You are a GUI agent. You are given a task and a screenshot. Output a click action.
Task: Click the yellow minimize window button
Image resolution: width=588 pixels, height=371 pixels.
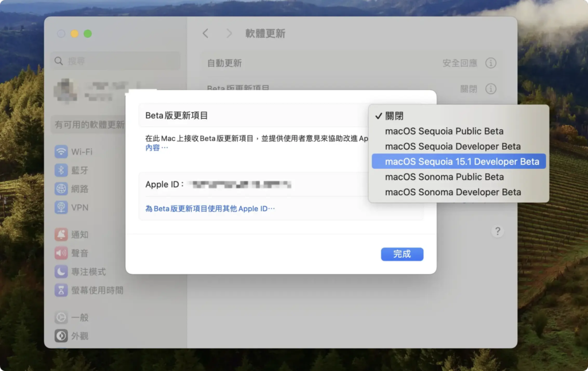(74, 34)
